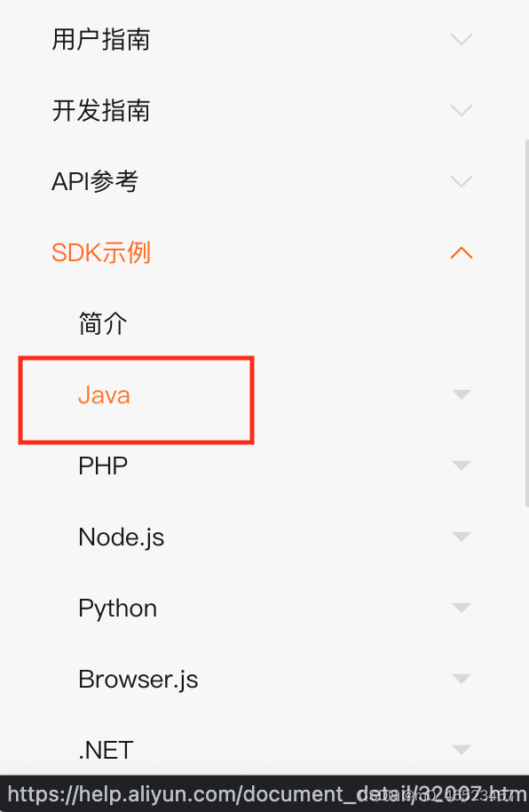The image size is (529, 812).
Task: Open the 用户指南 menu item
Action: point(101,40)
